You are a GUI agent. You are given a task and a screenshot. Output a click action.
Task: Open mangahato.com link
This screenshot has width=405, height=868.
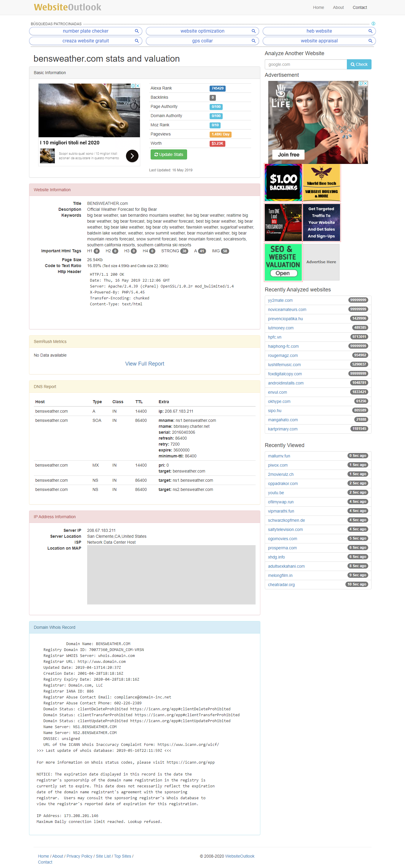tap(283, 420)
